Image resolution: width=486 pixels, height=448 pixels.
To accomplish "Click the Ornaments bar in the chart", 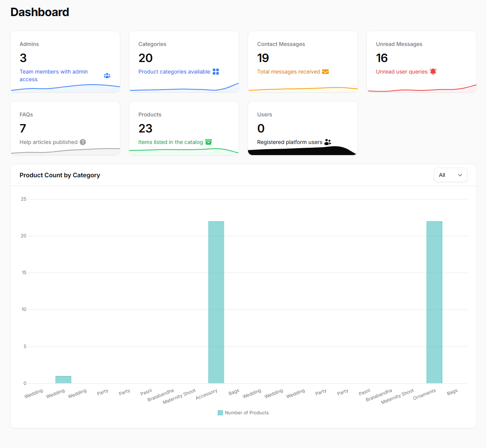I will pos(434,302).
